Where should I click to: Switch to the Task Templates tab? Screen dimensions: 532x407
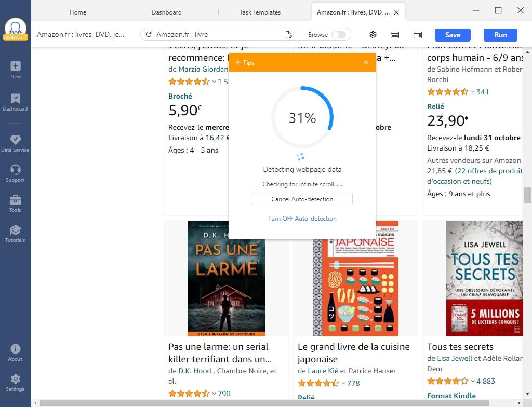tap(260, 12)
